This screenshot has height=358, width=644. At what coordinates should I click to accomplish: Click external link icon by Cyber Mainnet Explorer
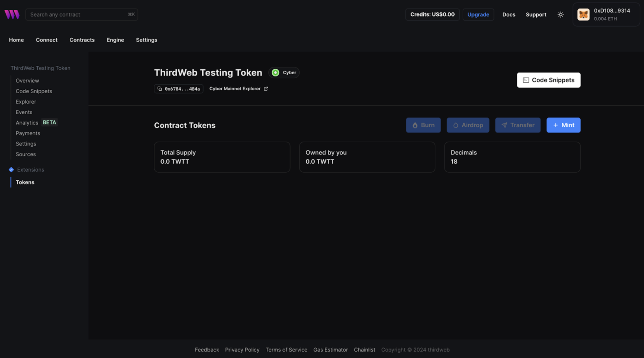click(x=266, y=89)
